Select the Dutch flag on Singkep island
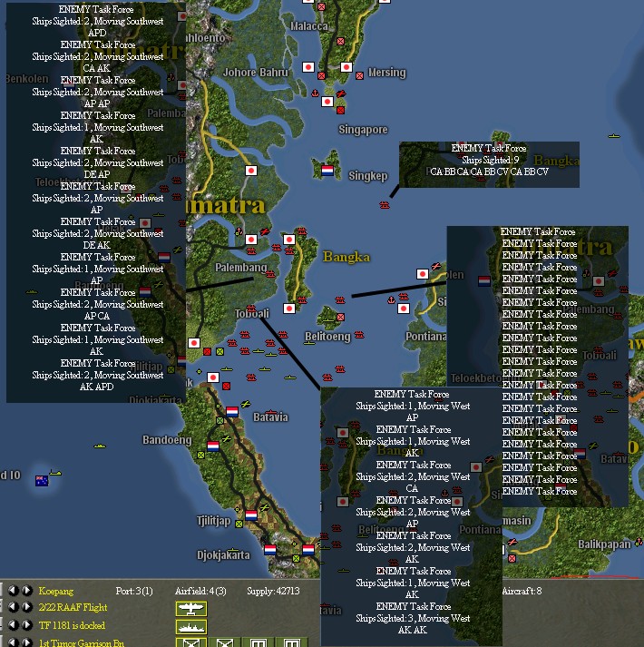Viewport: 644px width, 647px height. 327,171
